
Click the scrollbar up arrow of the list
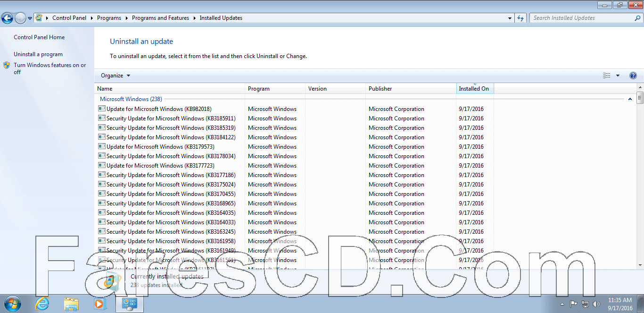[x=640, y=88]
